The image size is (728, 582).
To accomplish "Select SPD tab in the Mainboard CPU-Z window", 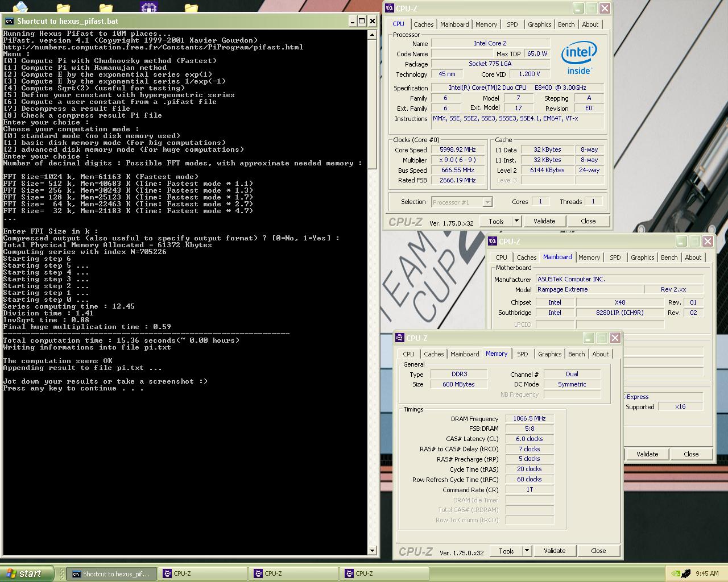I will [x=615, y=257].
